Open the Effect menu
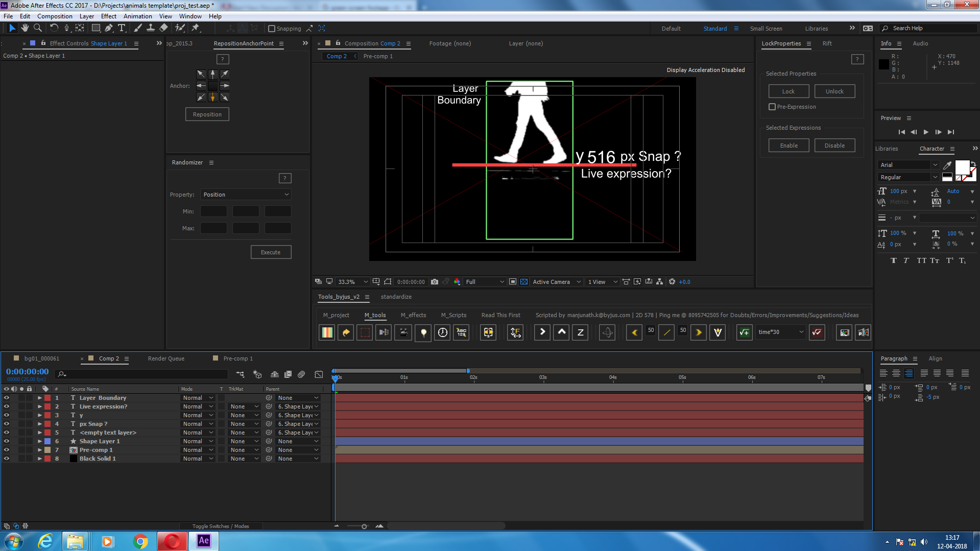The height and width of the screenshot is (551, 980). tap(109, 16)
